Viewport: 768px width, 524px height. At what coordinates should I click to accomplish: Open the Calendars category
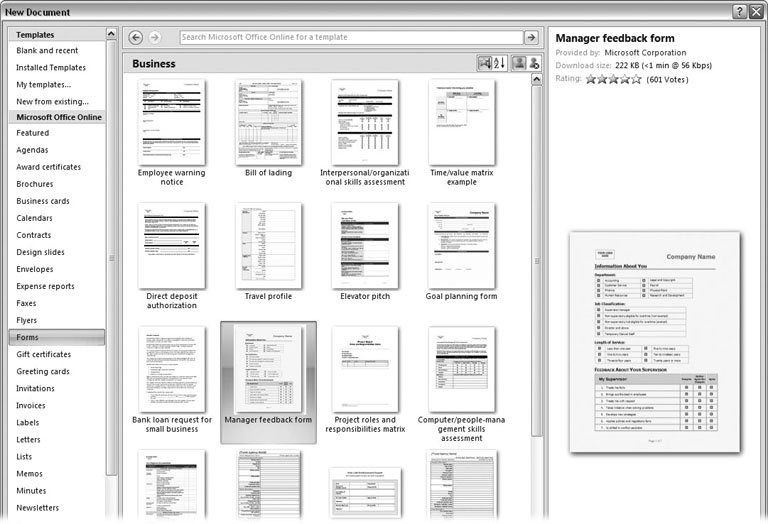coord(34,218)
